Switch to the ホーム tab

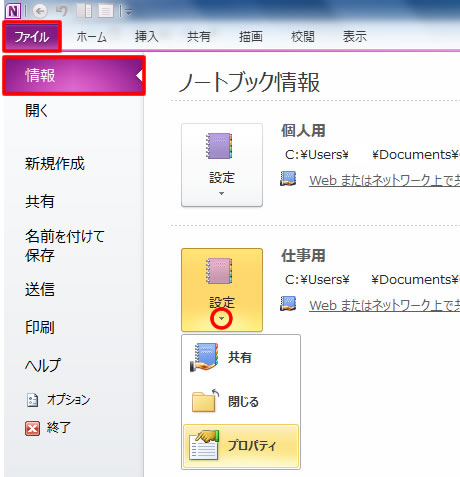[91, 36]
